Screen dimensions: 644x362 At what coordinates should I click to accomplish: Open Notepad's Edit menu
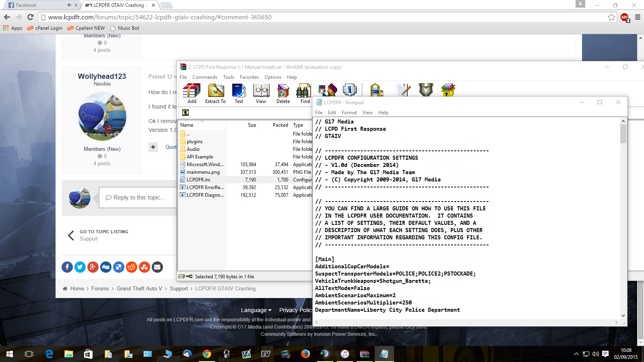(x=332, y=113)
